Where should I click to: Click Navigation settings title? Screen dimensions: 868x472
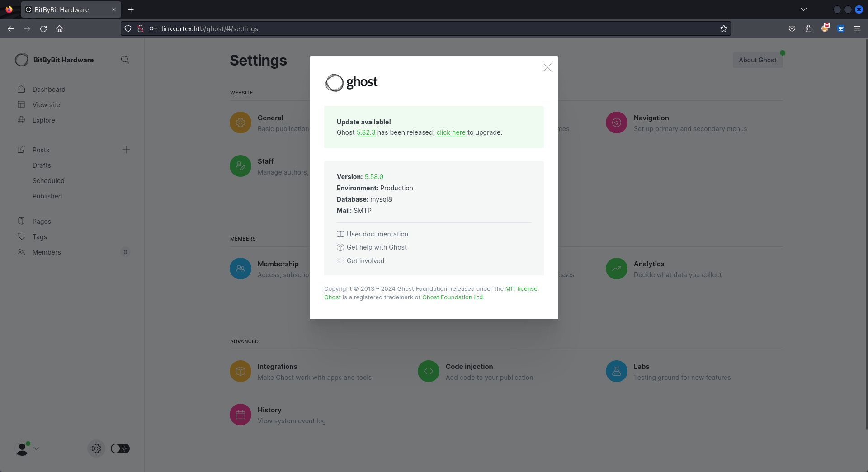coord(651,118)
